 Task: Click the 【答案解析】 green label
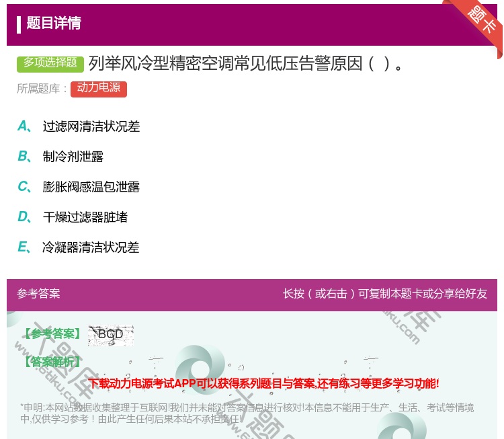click(53, 362)
